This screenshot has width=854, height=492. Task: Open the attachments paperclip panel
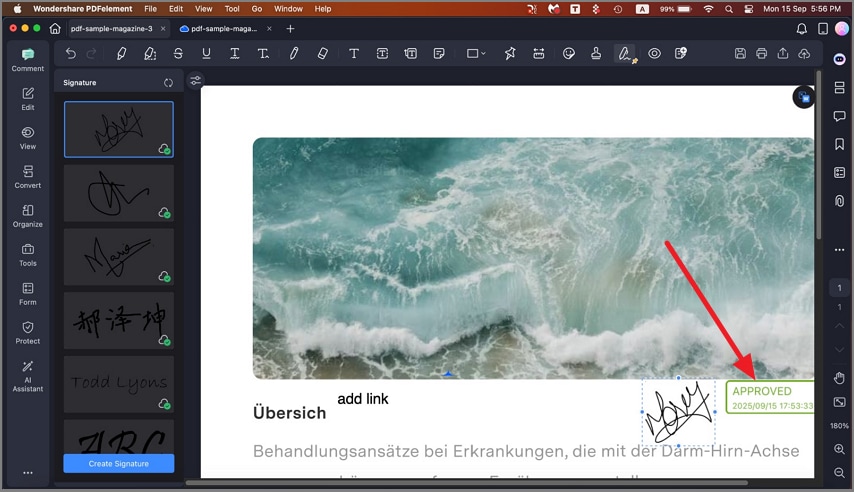839,201
